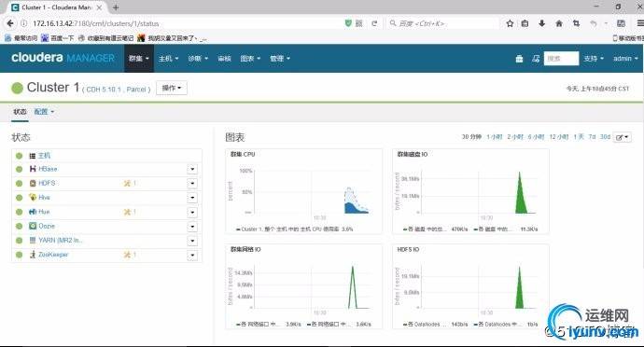The image size is (644, 347).
Task: Open the ZooKeeper service link
Action: click(x=53, y=255)
